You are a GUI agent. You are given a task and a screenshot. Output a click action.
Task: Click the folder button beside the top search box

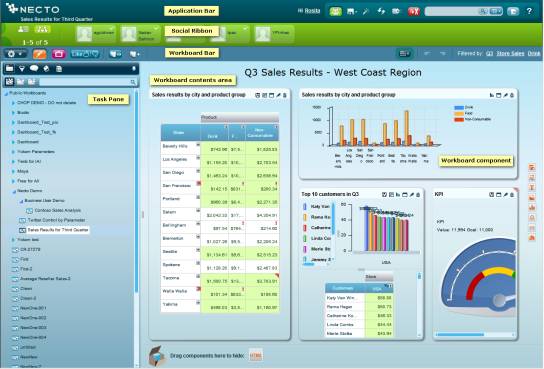click(513, 11)
